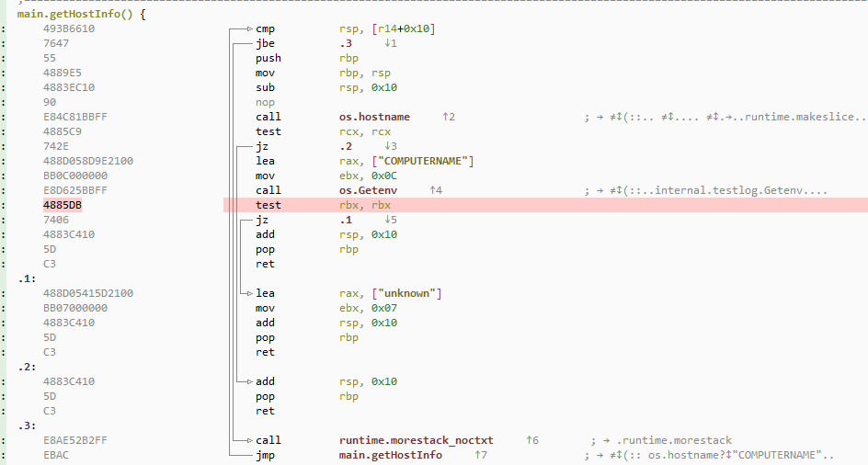Select the BB0C000000 opcode bytes
This screenshot has width=868, height=465.
click(x=75, y=176)
